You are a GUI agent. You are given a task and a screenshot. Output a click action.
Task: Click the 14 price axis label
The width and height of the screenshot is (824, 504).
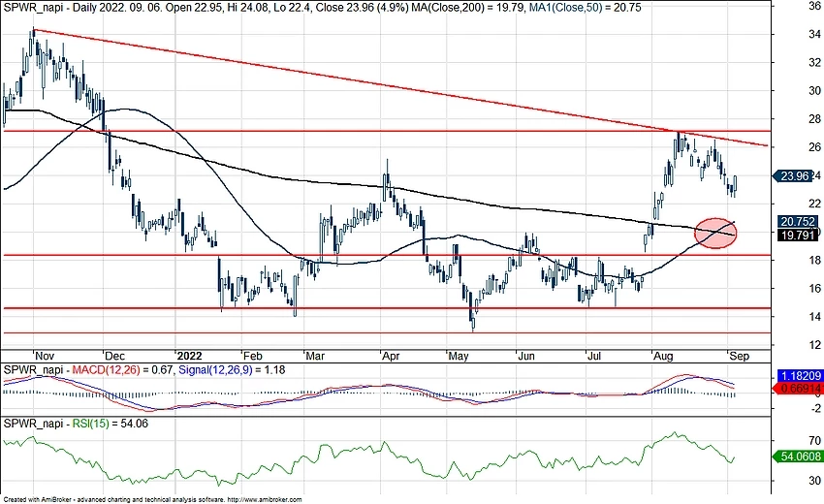click(x=815, y=316)
